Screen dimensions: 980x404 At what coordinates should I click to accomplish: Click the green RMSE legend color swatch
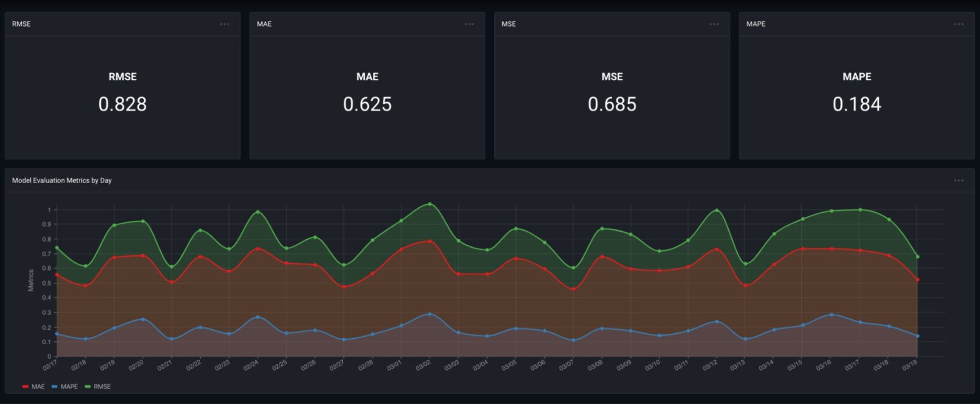pos(88,387)
